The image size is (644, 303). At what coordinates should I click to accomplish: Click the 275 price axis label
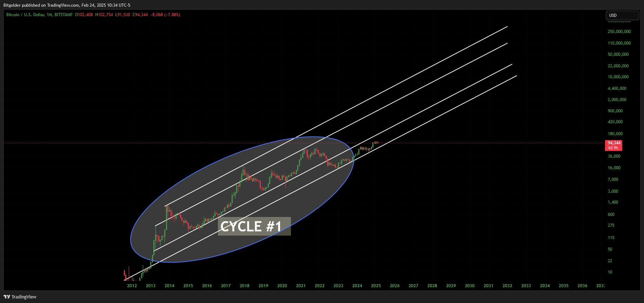pyautogui.click(x=611, y=225)
